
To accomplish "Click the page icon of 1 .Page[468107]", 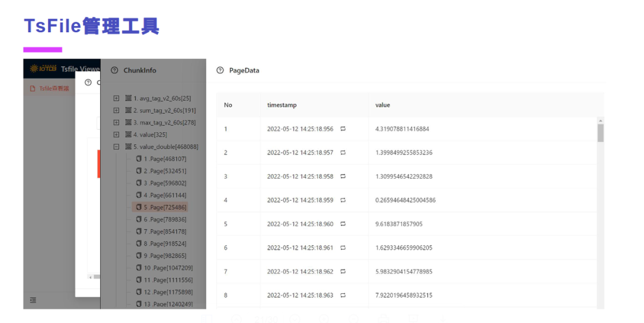I will click(139, 159).
